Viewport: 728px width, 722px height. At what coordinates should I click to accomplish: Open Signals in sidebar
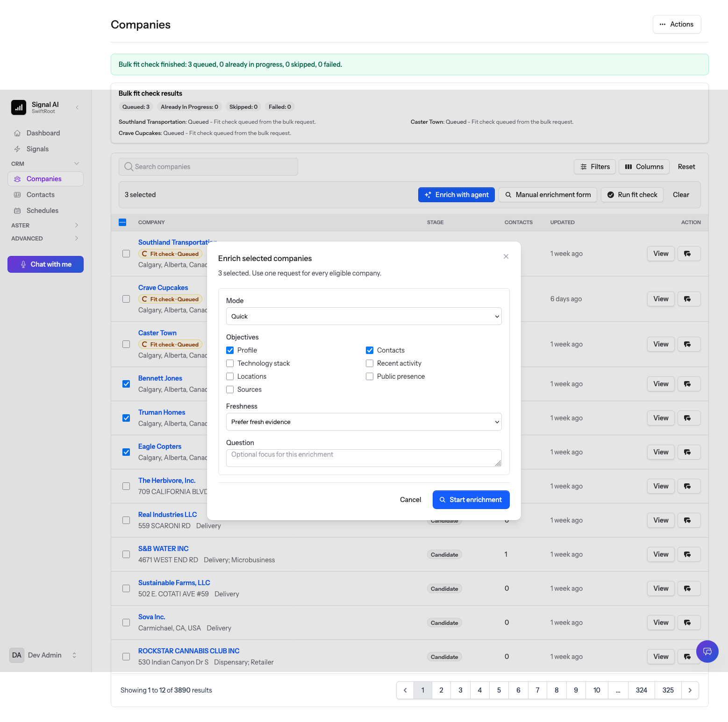pyautogui.click(x=45, y=149)
